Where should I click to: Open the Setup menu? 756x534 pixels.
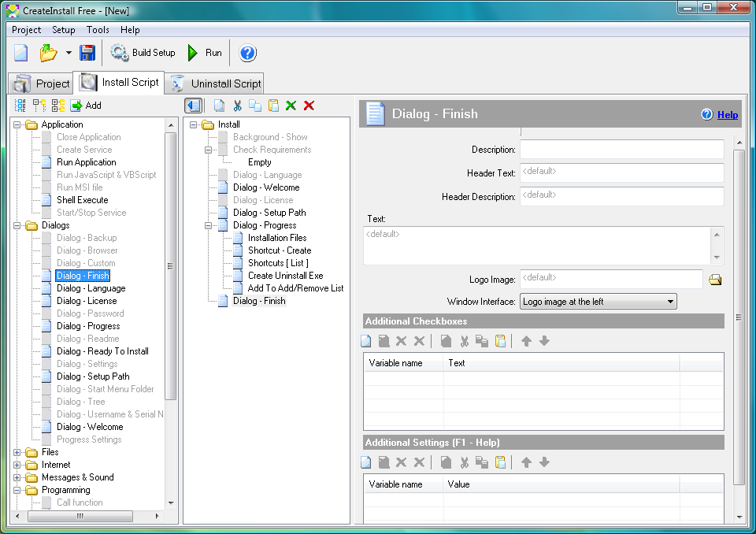click(x=63, y=29)
